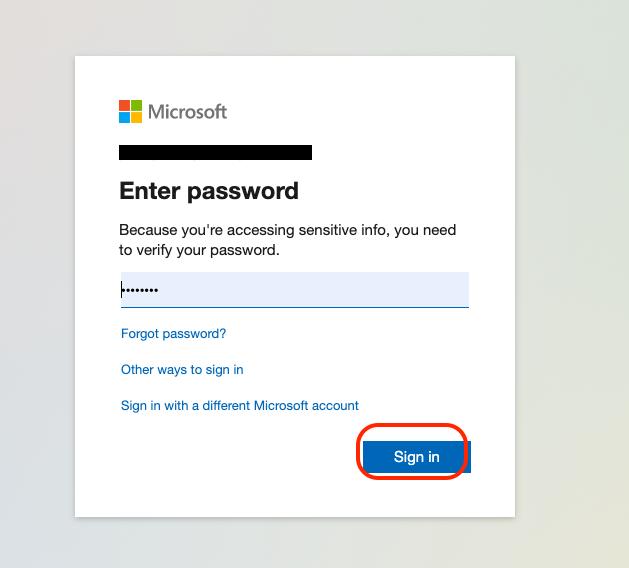Click the red-circled Sign in label
This screenshot has height=568, width=629.
[x=417, y=457]
